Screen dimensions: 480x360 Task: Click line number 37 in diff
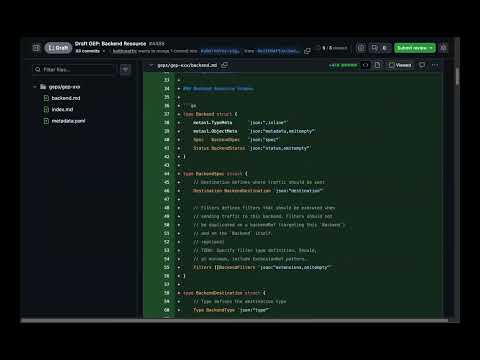coord(167,114)
